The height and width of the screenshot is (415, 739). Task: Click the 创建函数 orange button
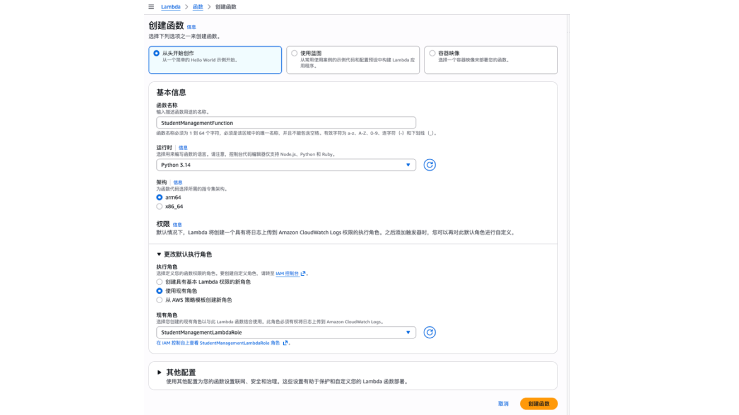(538, 403)
